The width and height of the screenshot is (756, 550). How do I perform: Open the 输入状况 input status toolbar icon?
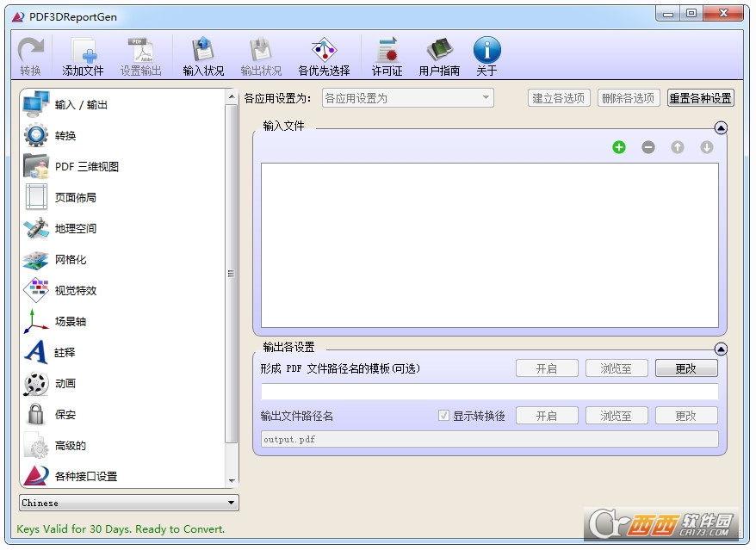pos(203,50)
